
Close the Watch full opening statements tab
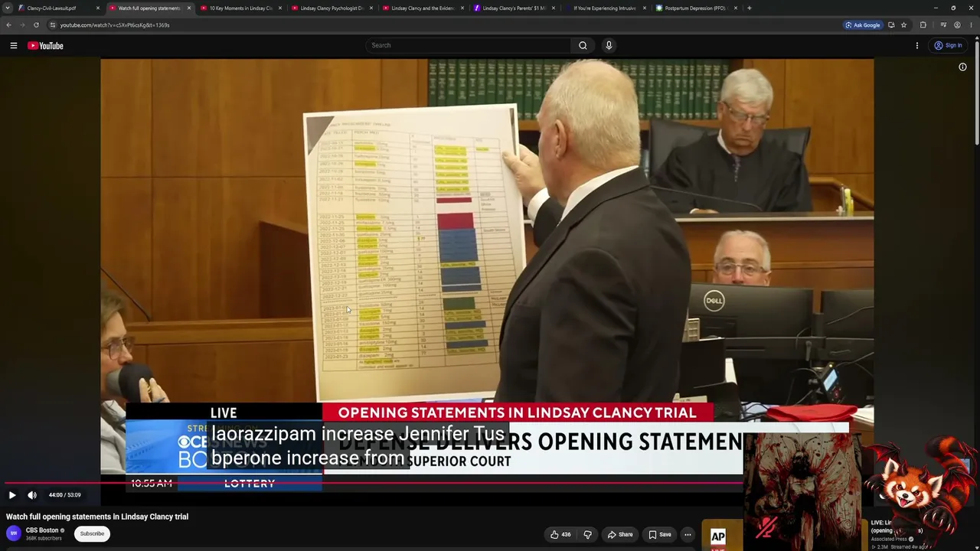point(189,8)
